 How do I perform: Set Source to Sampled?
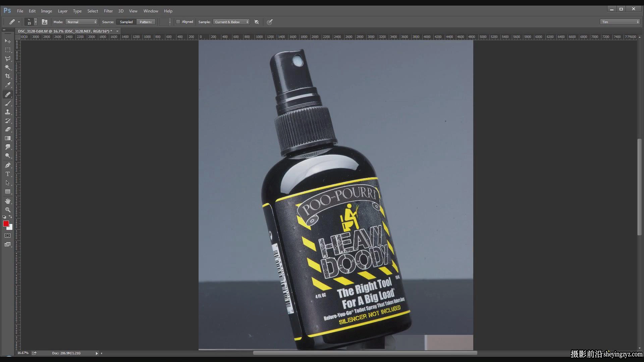tap(126, 22)
